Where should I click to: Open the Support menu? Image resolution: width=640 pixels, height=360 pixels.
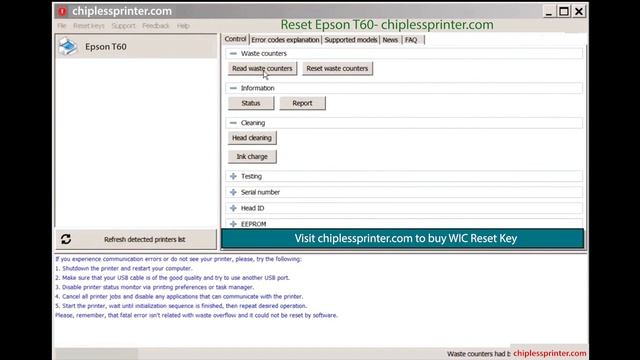tap(123, 26)
